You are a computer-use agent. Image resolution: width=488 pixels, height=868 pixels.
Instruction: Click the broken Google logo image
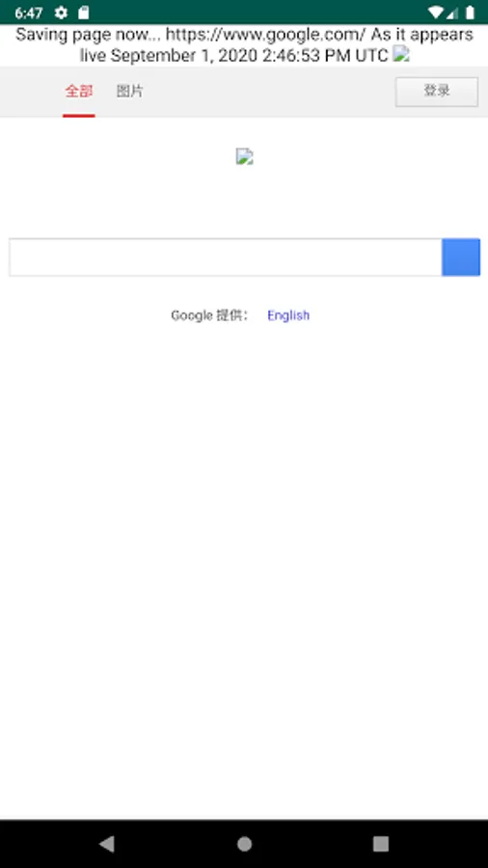pos(245,156)
